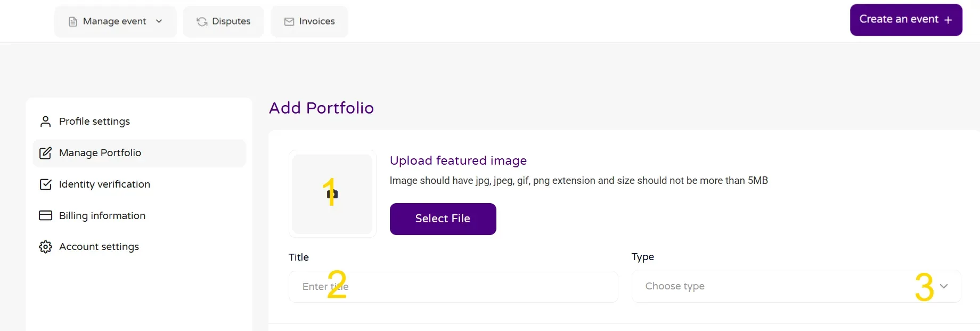
Task: Click the Profile settings person icon
Action: 45,122
